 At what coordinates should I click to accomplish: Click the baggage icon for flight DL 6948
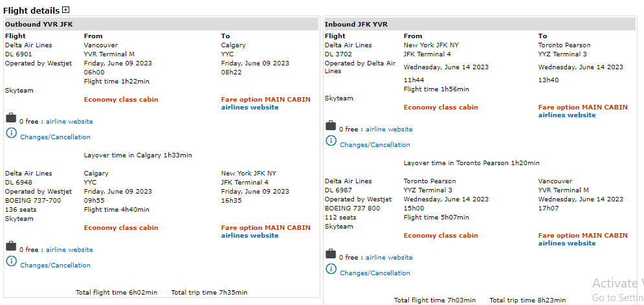coord(10,246)
